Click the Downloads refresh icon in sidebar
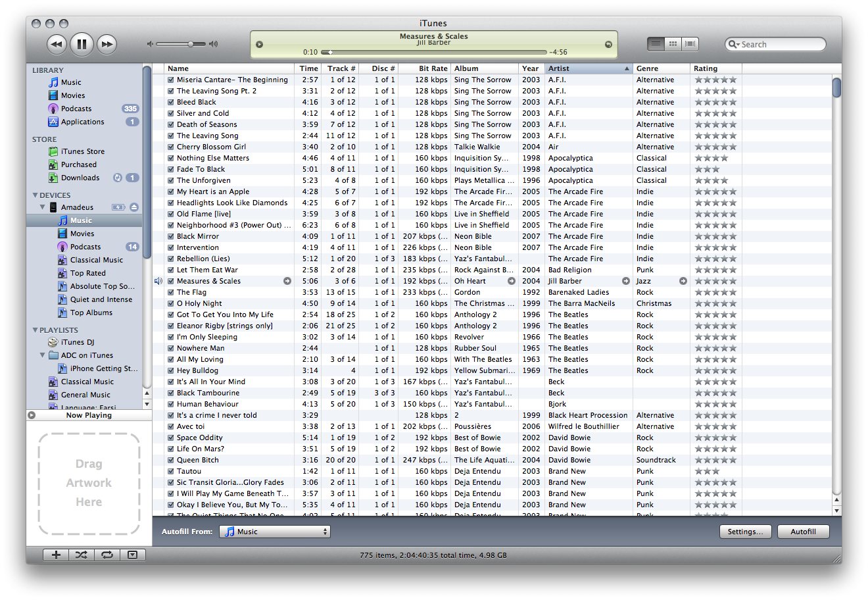This screenshot has height=600, width=868. click(x=118, y=178)
